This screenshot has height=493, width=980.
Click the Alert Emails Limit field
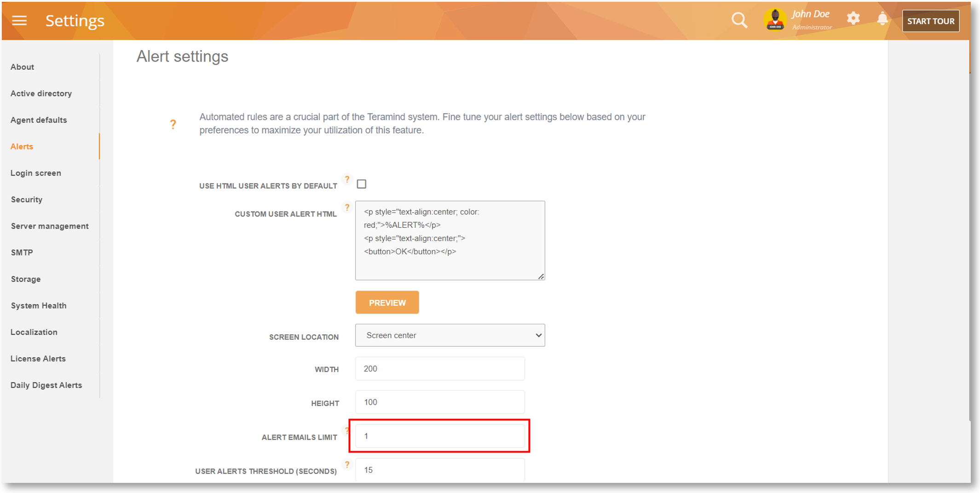click(439, 436)
